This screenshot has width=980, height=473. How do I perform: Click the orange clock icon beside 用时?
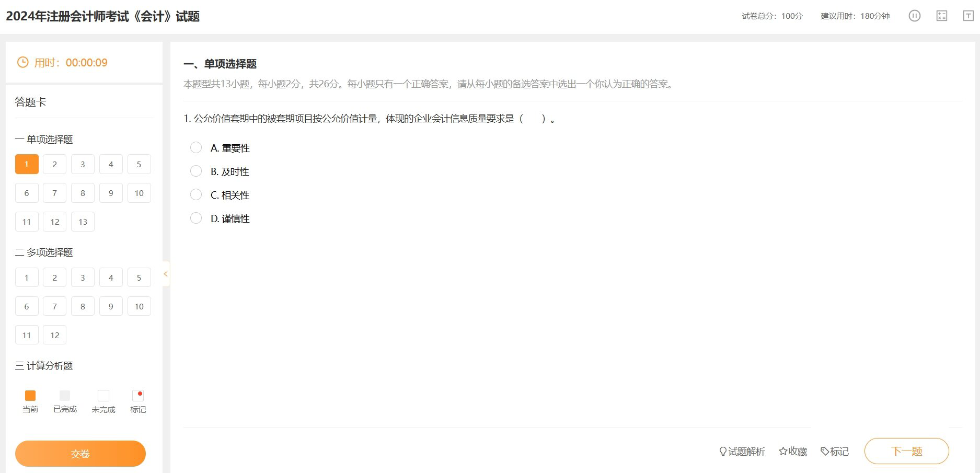click(x=23, y=63)
